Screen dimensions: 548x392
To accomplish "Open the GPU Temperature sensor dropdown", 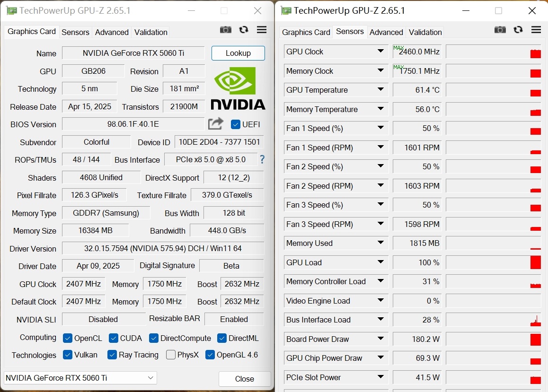I will (x=380, y=89).
